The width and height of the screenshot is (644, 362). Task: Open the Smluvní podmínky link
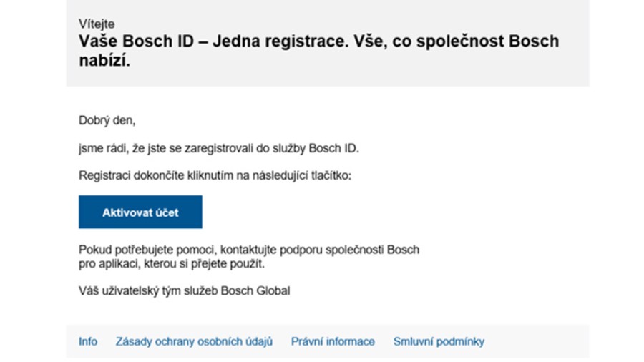[x=439, y=341]
